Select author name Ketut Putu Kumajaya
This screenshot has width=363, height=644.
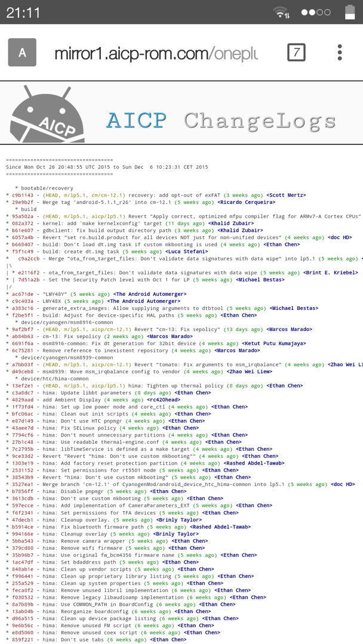[x=275, y=343]
